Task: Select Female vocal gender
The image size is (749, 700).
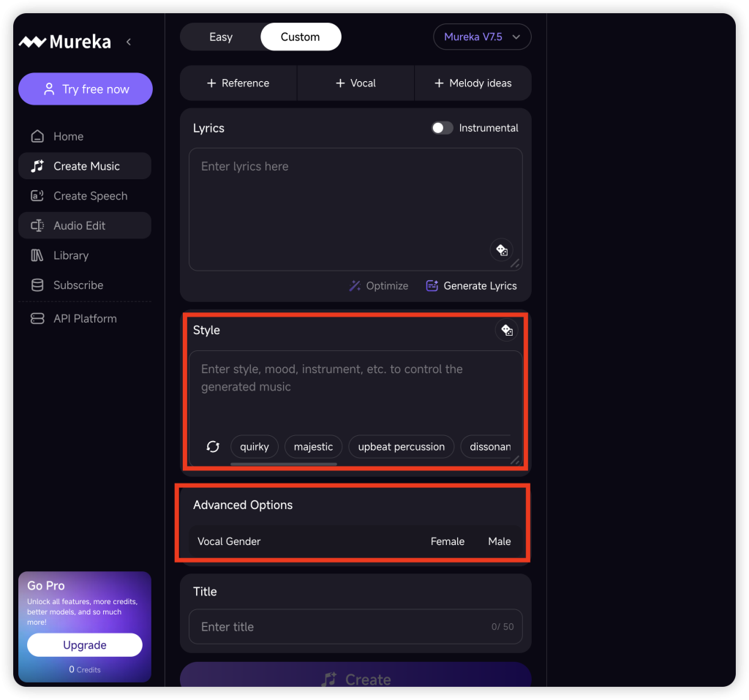Action: 448,541
